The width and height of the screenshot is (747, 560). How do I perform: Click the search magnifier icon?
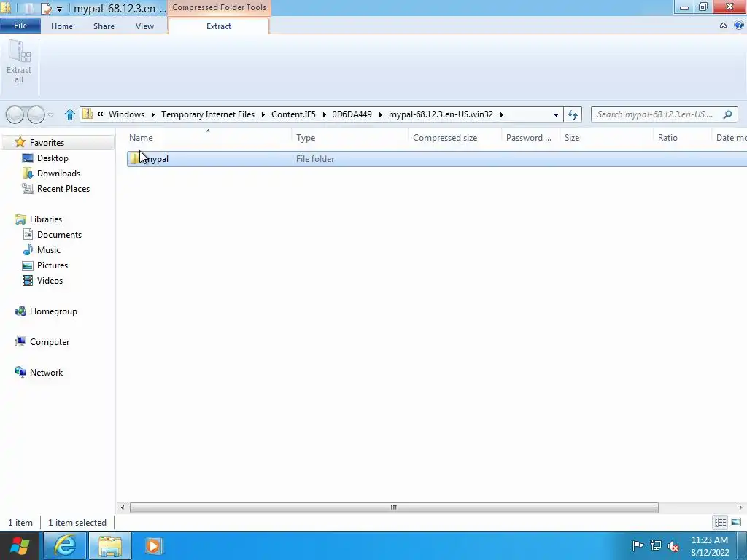click(x=727, y=114)
